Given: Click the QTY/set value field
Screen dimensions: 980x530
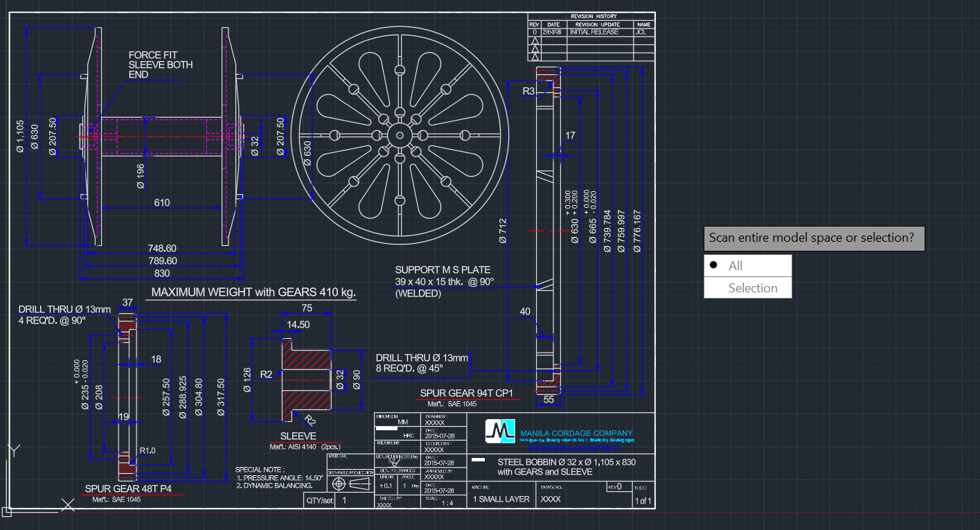Looking at the screenshot, I should tap(344, 499).
